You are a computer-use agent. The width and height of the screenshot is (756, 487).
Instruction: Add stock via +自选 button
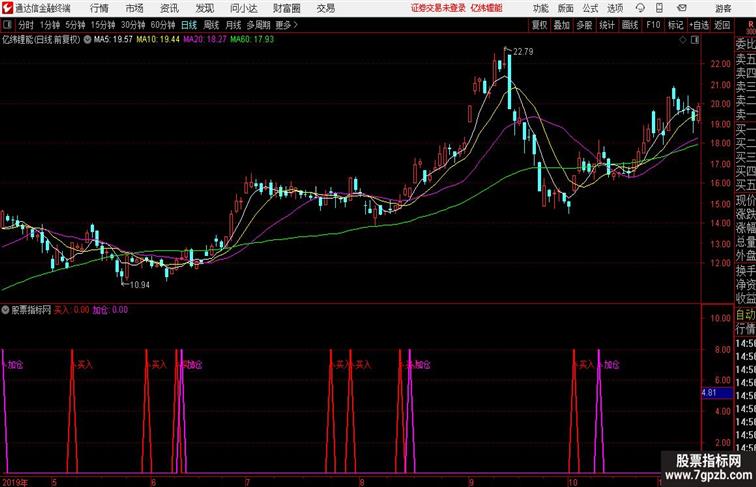tap(699, 25)
